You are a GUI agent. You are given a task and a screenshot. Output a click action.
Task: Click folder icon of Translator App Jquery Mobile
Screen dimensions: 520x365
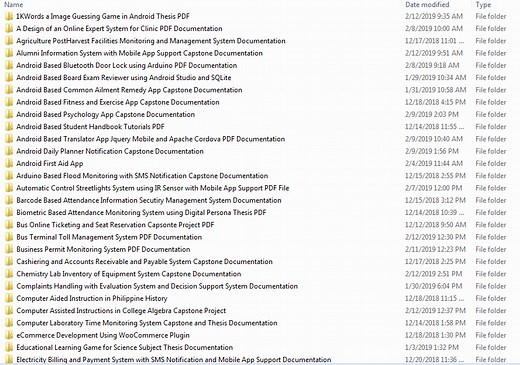pos(9,139)
